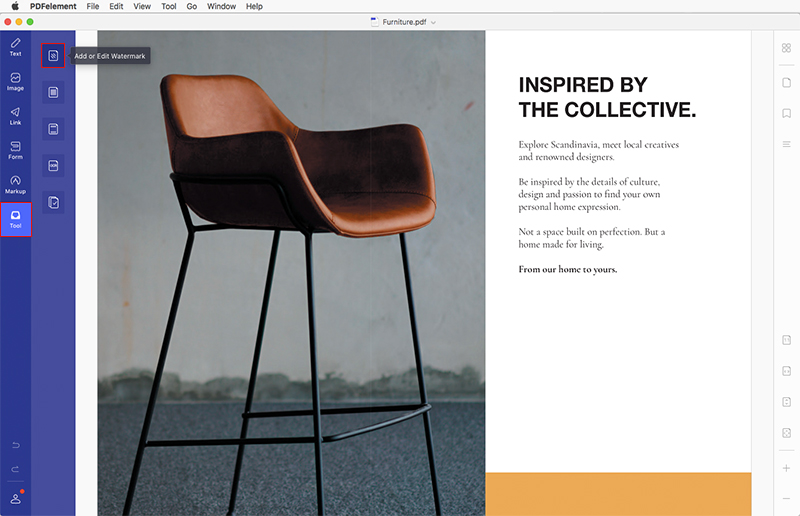Click the Tool section in sidebar

[x=16, y=219]
